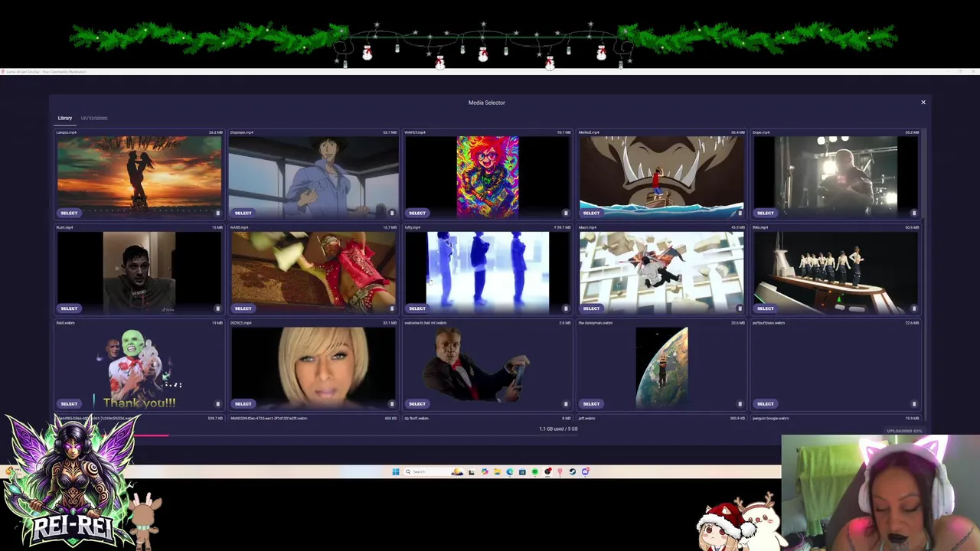980x551 pixels.
Task: Open File Explorer from taskbar
Action: pos(497,471)
